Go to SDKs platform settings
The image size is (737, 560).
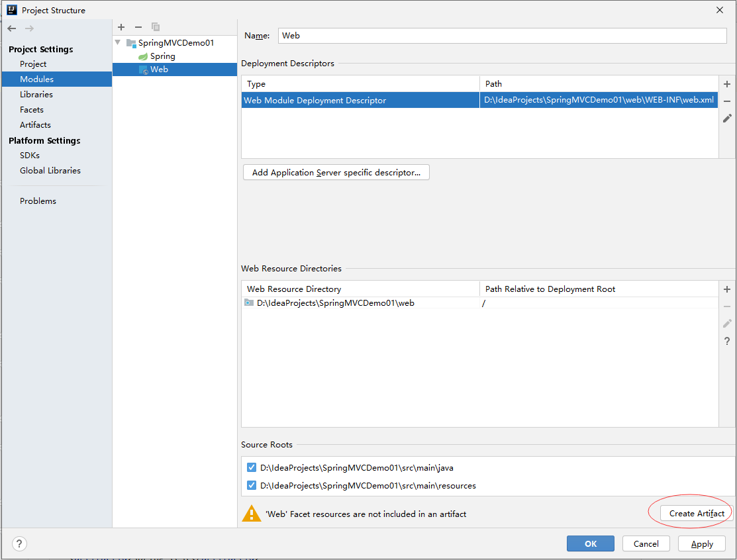(30, 156)
